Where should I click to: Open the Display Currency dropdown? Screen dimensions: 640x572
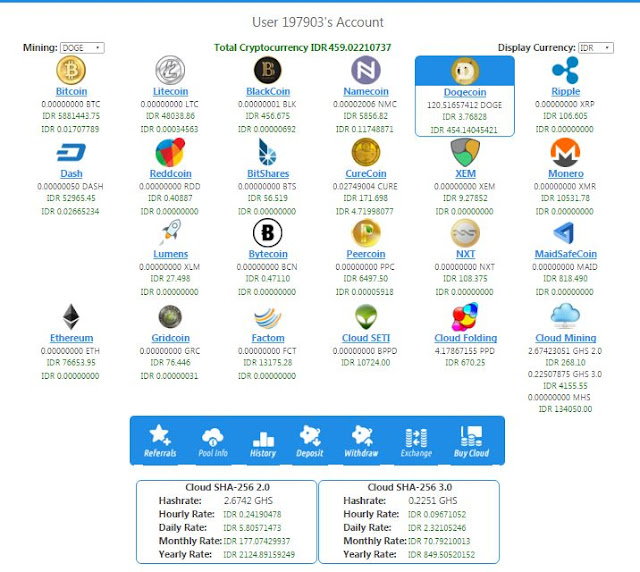[596, 48]
